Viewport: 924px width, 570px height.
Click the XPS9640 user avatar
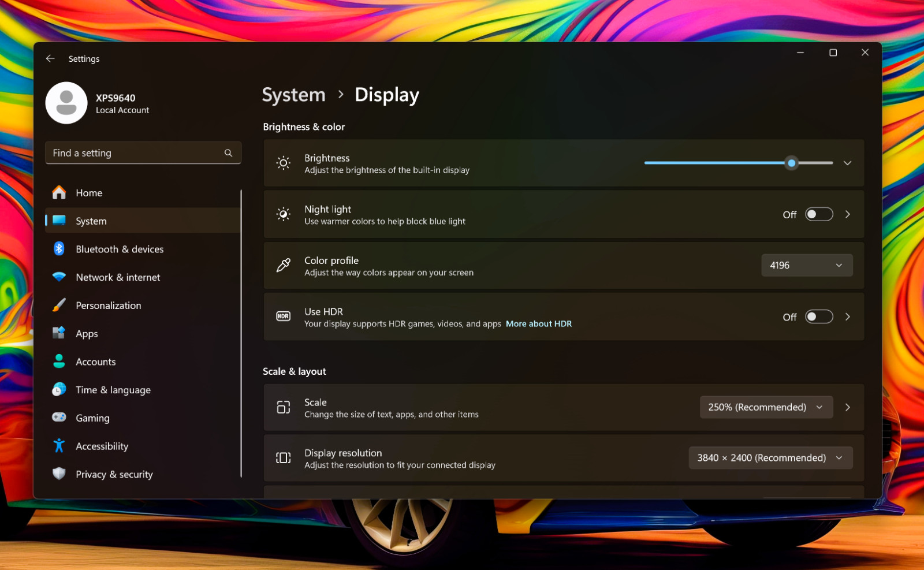(x=66, y=103)
